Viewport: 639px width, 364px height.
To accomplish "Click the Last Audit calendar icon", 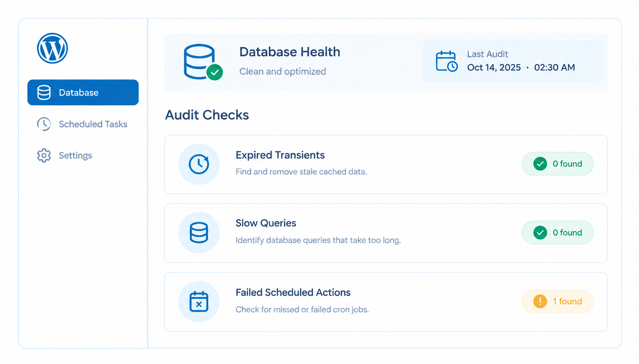I will [447, 61].
